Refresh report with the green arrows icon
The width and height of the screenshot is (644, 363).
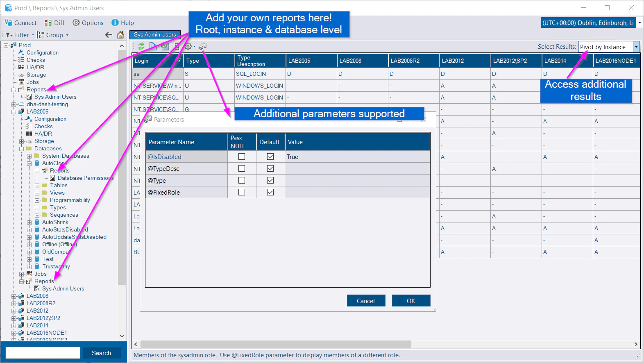(x=141, y=46)
